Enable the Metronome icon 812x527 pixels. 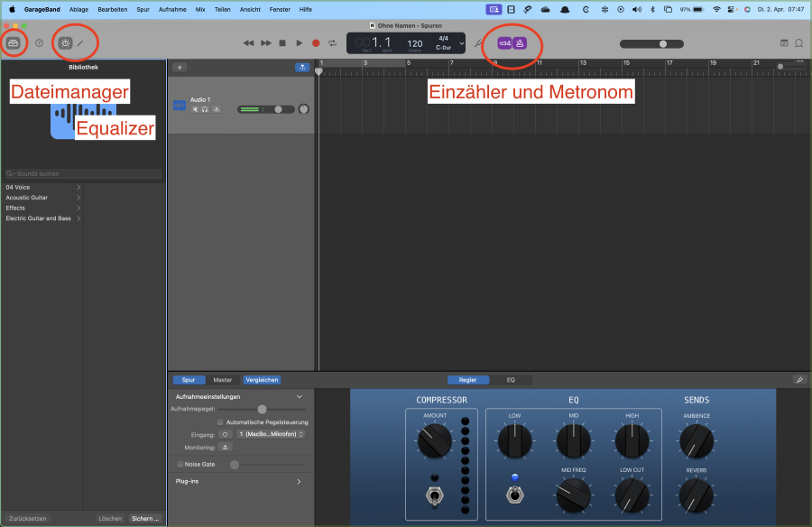tap(520, 42)
